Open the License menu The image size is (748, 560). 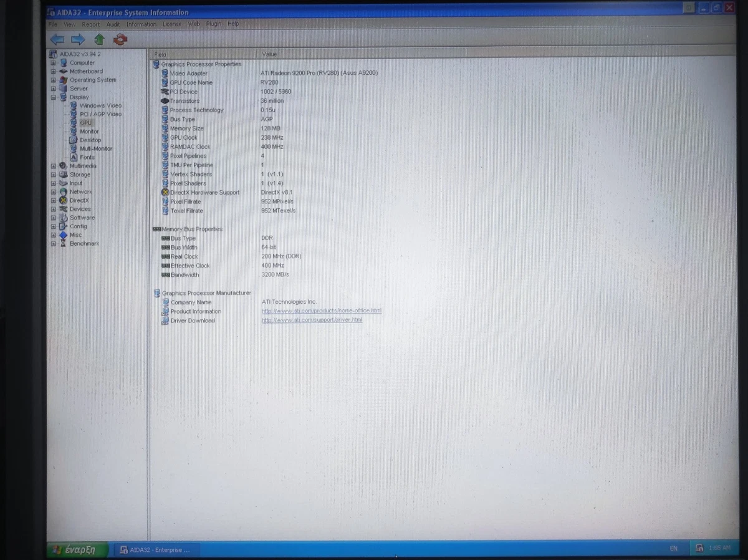point(172,24)
